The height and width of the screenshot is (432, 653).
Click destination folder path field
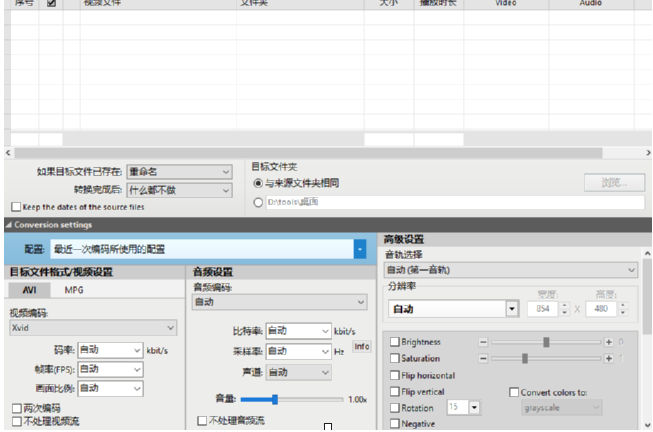coord(455,202)
